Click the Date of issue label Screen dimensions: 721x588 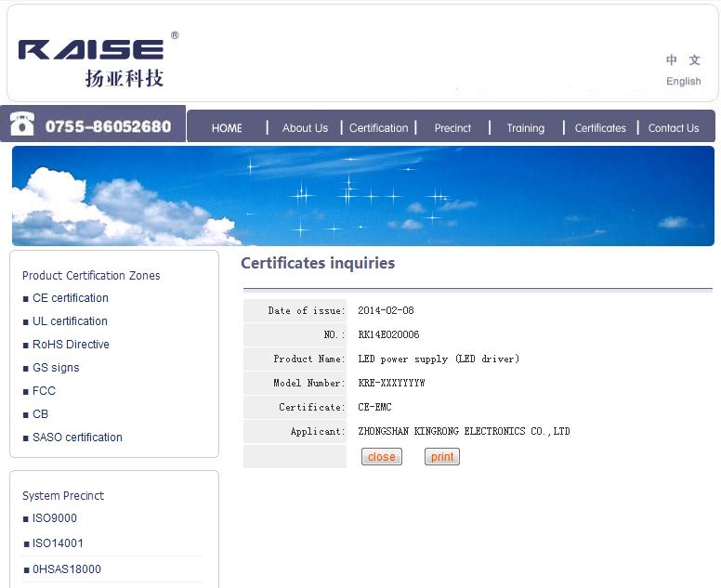pos(307,311)
